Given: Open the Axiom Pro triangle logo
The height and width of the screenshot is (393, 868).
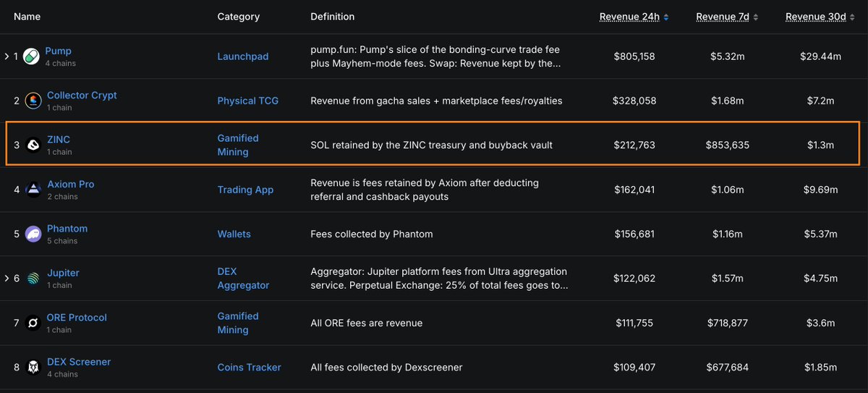Looking at the screenshot, I should [33, 190].
